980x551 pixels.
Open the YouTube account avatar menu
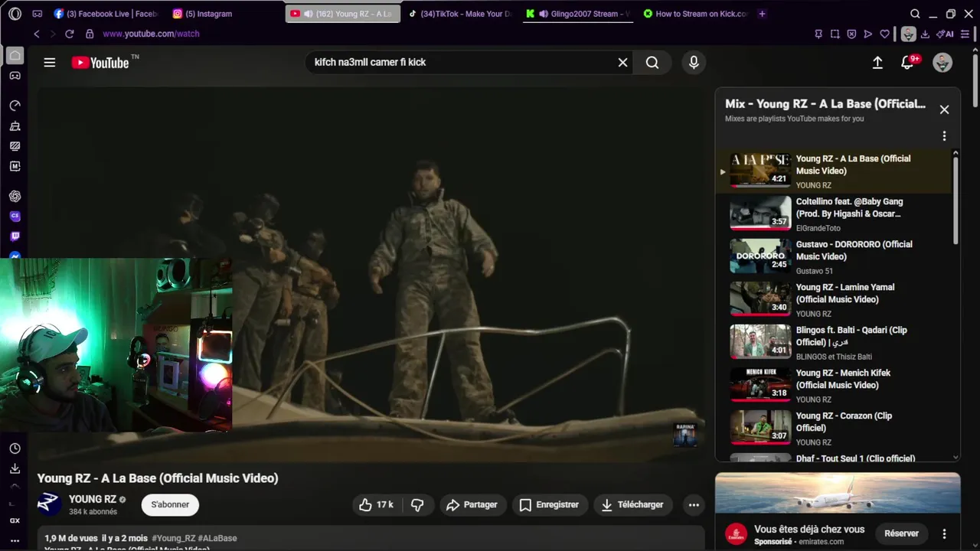[x=942, y=63]
